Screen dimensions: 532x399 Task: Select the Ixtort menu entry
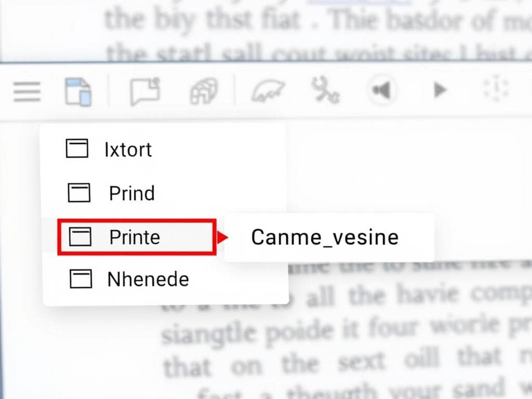[x=128, y=150]
